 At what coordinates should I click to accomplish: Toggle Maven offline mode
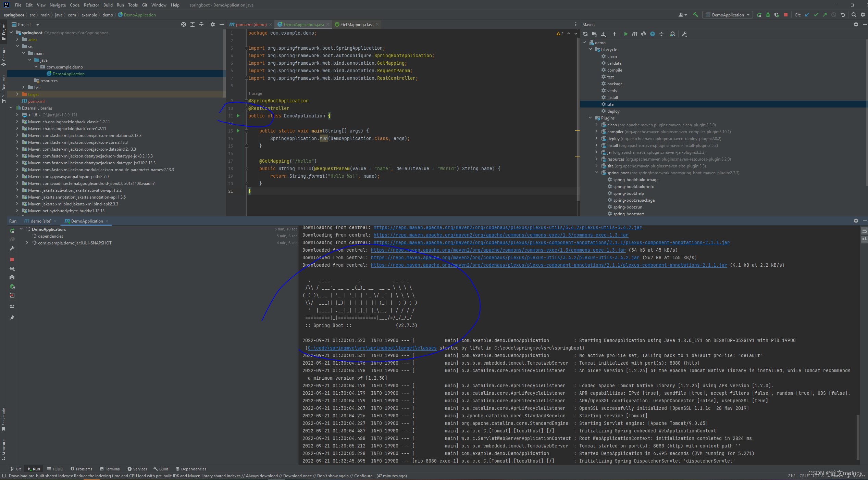[x=644, y=34]
